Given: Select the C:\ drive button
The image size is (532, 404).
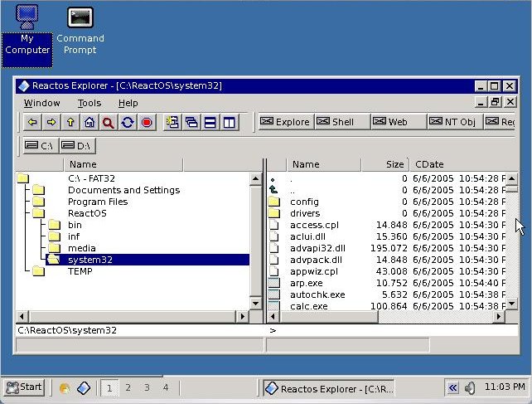Looking at the screenshot, I should pyautogui.click(x=41, y=146).
